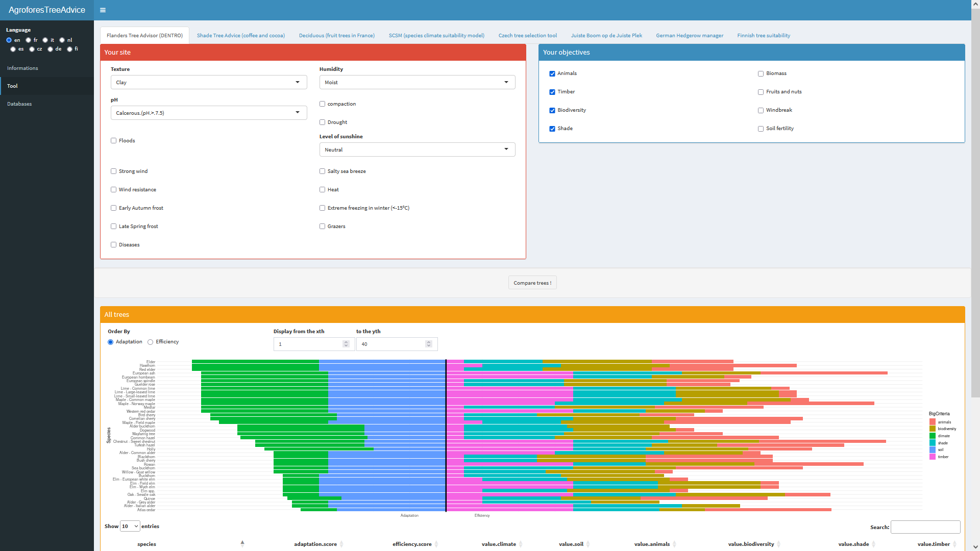Viewport: 980px width, 551px height.
Task: Sort by value.biodiversity column icon
Action: (778, 544)
